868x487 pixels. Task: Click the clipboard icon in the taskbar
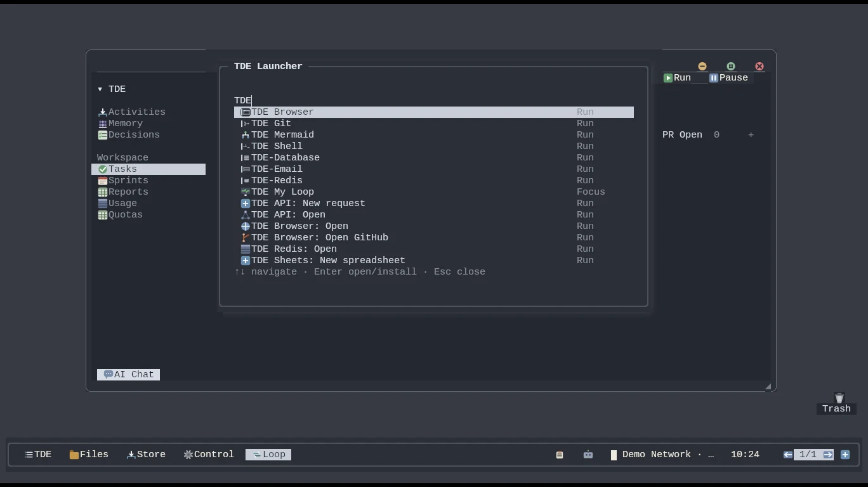[x=560, y=455]
